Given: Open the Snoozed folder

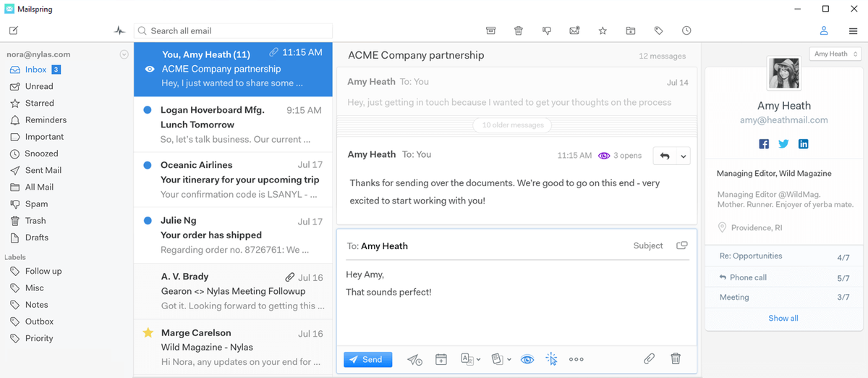Looking at the screenshot, I should (x=41, y=154).
